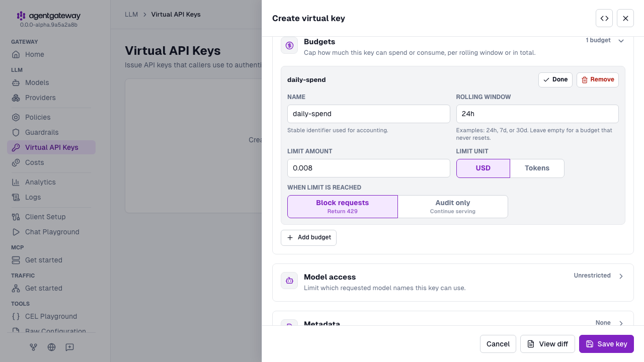Click the Guardrails shield icon

tap(16, 132)
